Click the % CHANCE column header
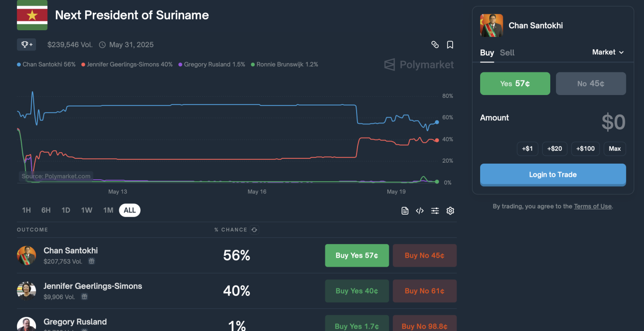 (231, 230)
